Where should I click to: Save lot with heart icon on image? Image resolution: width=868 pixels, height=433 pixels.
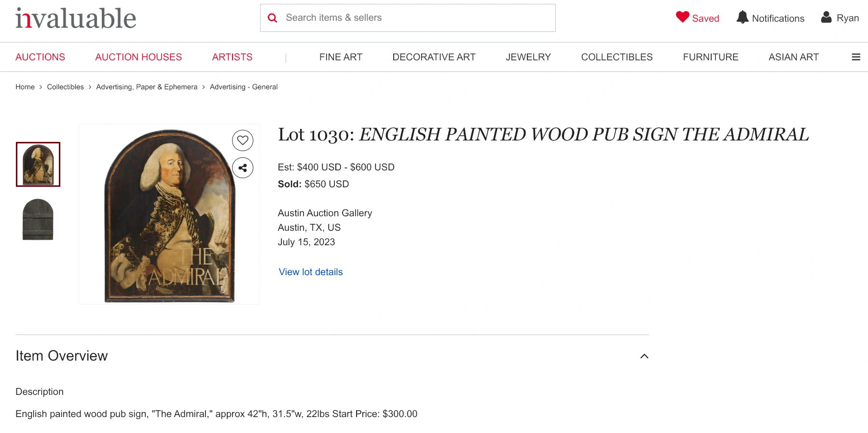tap(243, 140)
